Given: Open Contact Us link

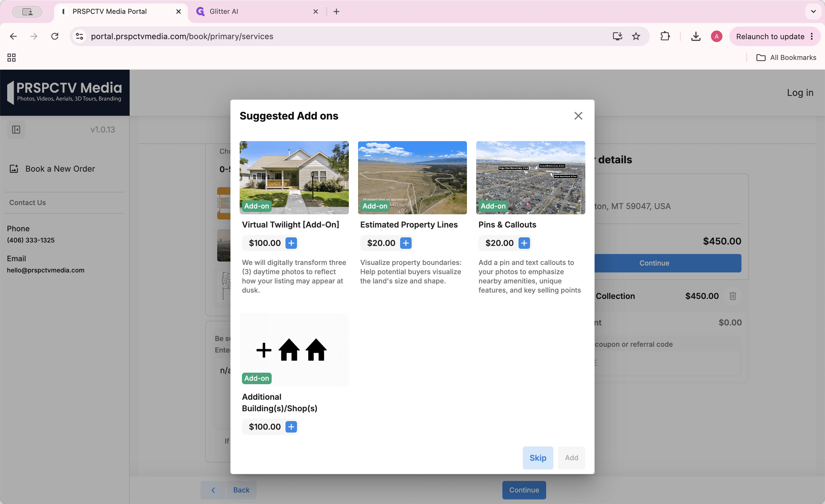Looking at the screenshot, I should pyautogui.click(x=27, y=202).
